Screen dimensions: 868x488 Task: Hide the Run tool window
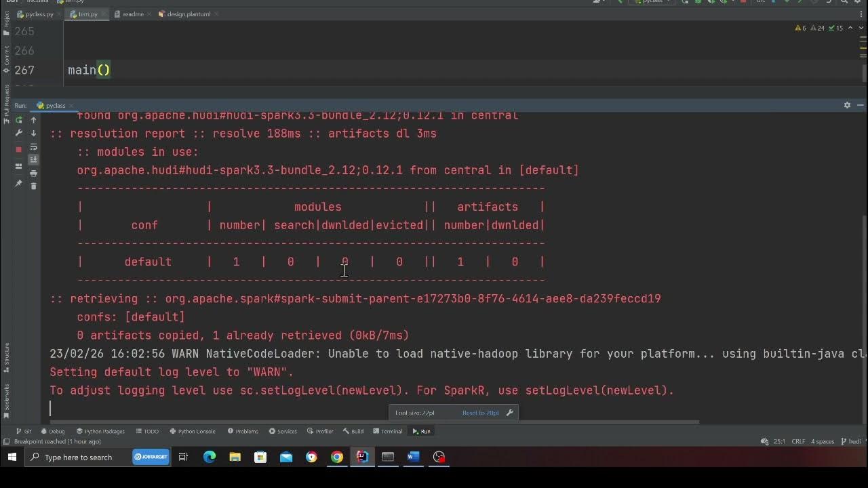coord(860,105)
